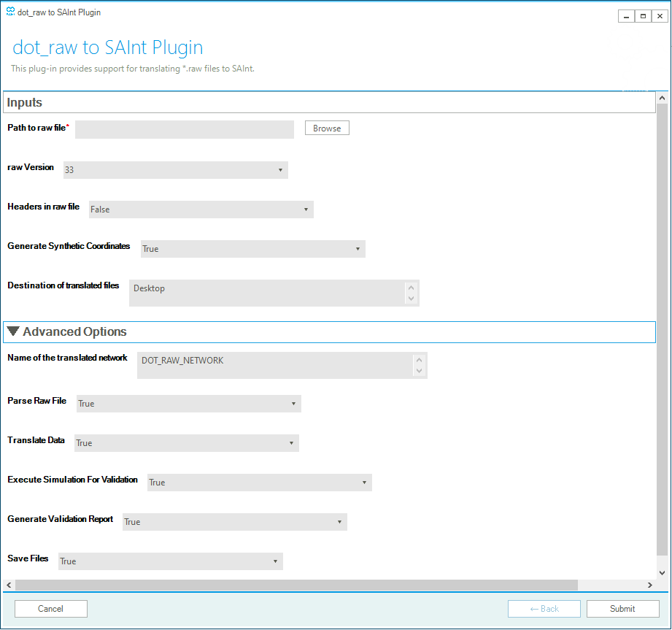
Task: Click the horizontal scrollbar thumb
Action: 296,585
